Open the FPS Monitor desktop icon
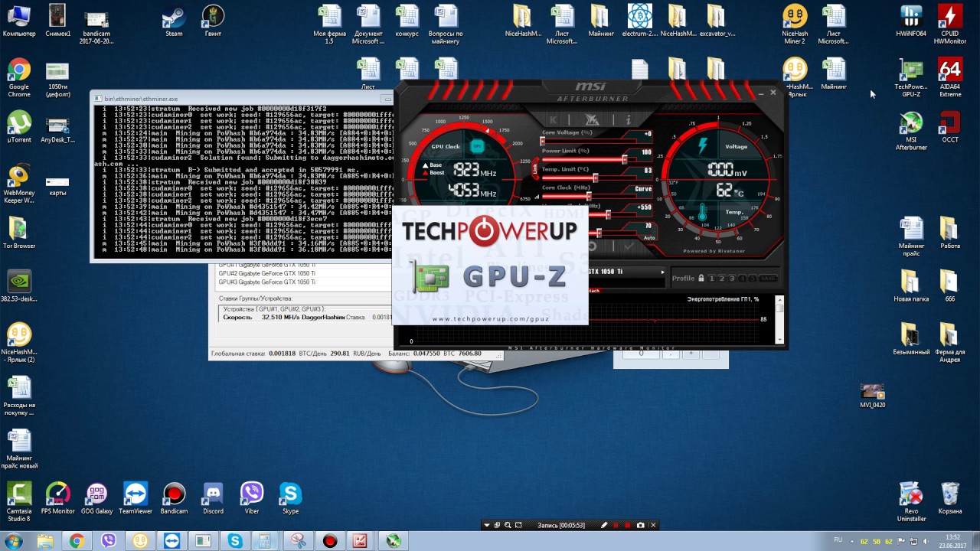 point(58,497)
